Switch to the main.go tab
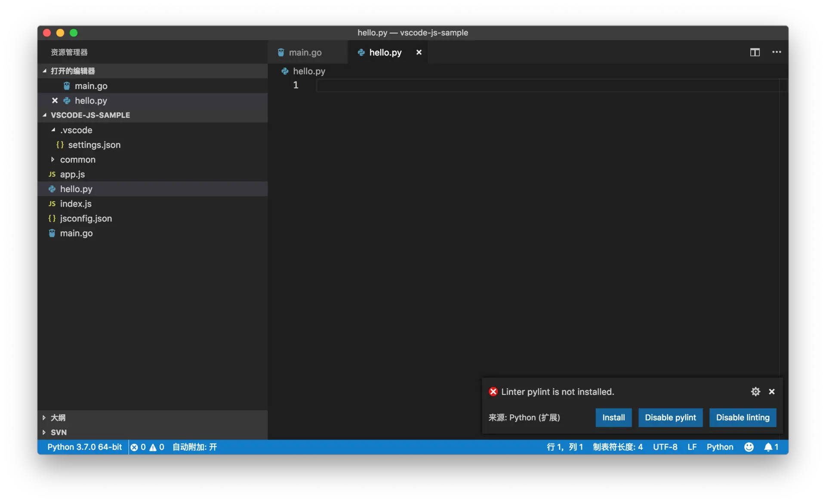 click(305, 52)
